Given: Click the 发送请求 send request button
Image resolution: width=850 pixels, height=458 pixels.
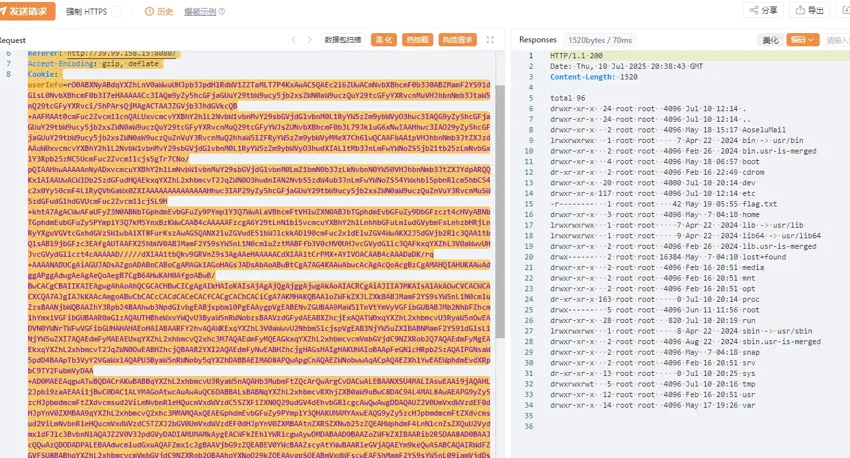Looking at the screenshot, I should pyautogui.click(x=27, y=11).
